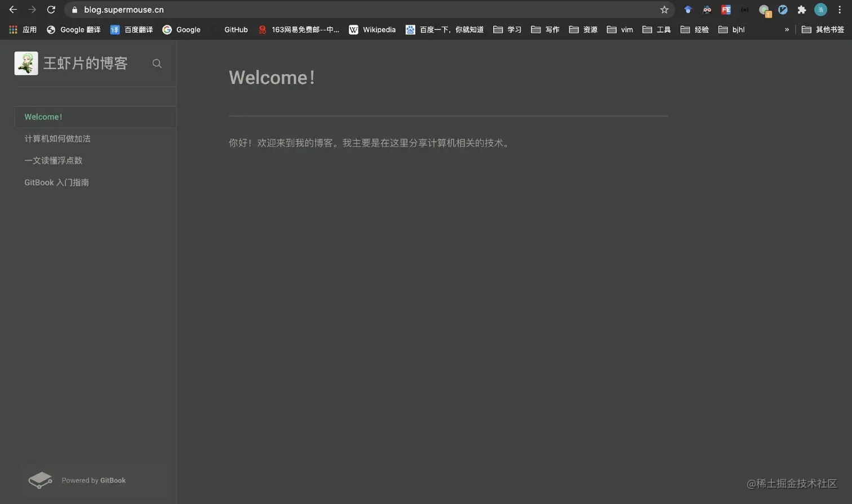The image size is (852, 504).
Task: Open the 其他书签 folder
Action: coord(823,29)
